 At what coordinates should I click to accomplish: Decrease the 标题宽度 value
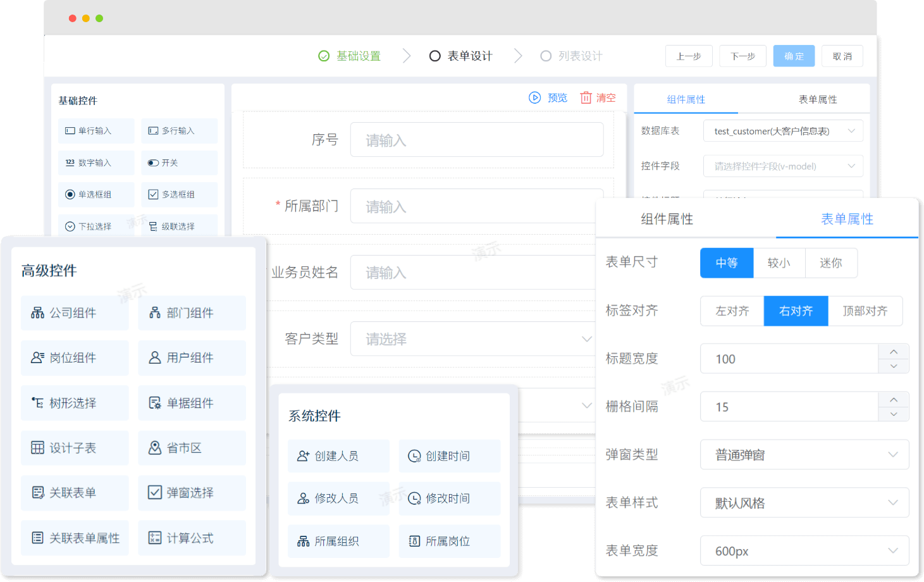[x=894, y=366]
